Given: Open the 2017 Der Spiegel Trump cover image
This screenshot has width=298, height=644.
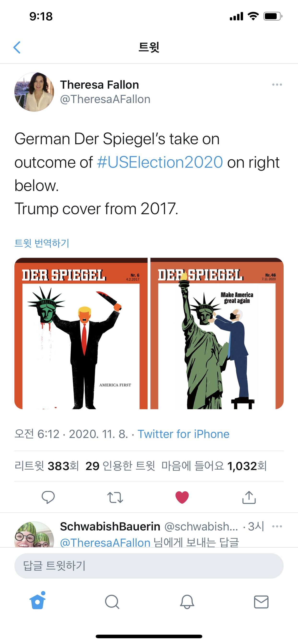Looking at the screenshot, I should (81, 333).
